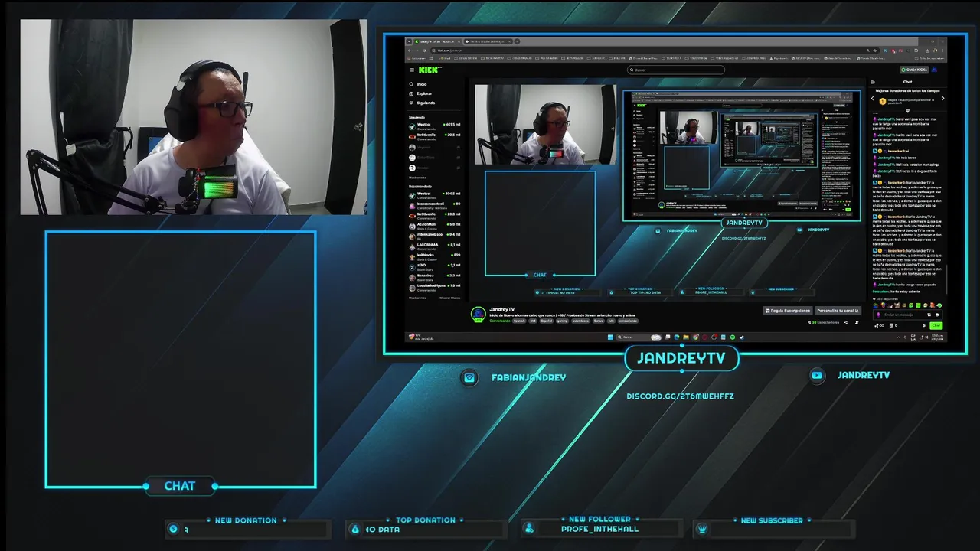Click the PROFE_INTHEHALL new follower text

click(x=599, y=529)
